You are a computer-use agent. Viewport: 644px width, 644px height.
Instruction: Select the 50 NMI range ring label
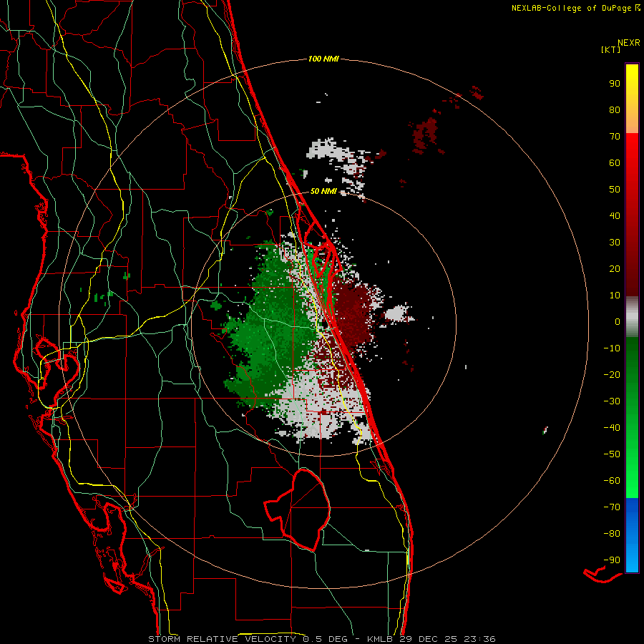pos(323,191)
